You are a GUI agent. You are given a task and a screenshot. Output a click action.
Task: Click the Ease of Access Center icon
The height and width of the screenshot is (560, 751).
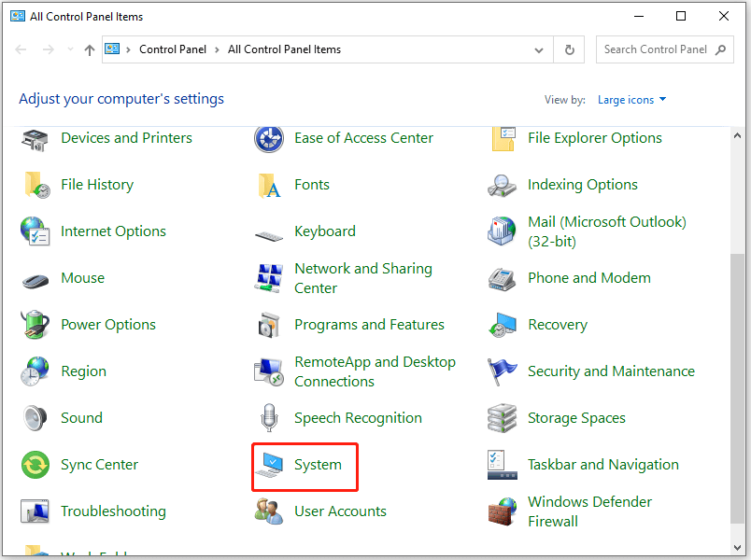[x=269, y=138]
